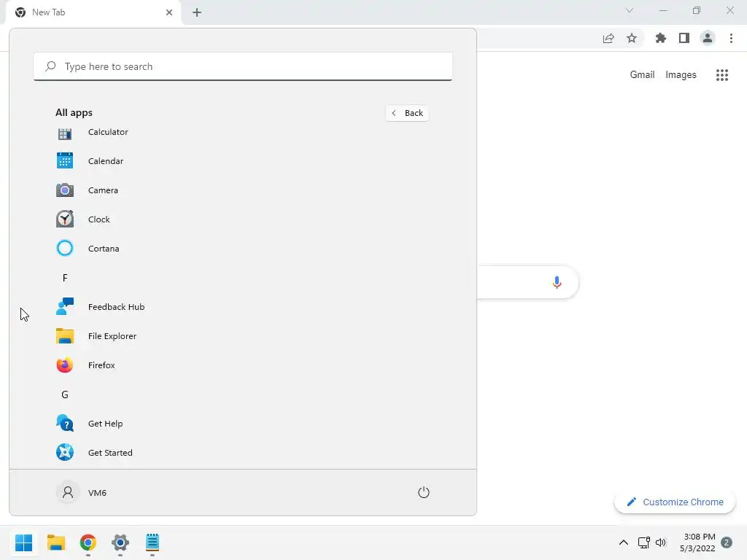Show hidden icons in system tray
Image resolution: width=747 pixels, height=560 pixels.
623,542
